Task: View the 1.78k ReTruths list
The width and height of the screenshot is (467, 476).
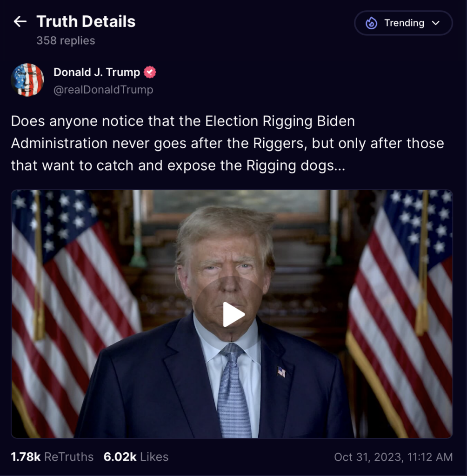Action: tap(52, 457)
